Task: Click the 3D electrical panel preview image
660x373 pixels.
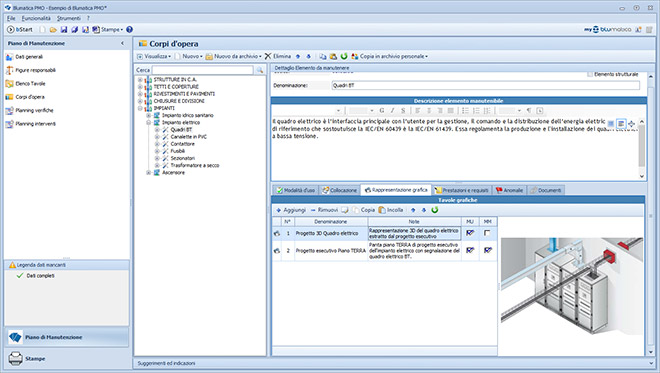Action: point(572,285)
